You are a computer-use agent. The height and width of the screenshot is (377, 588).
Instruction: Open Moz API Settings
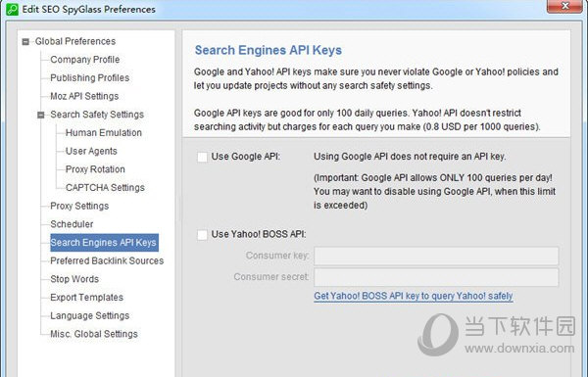click(x=84, y=96)
